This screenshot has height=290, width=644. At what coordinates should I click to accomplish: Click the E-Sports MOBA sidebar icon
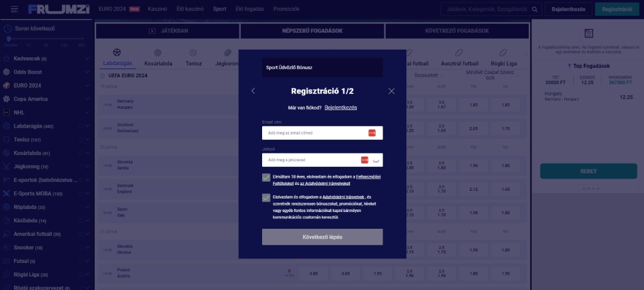(6, 193)
